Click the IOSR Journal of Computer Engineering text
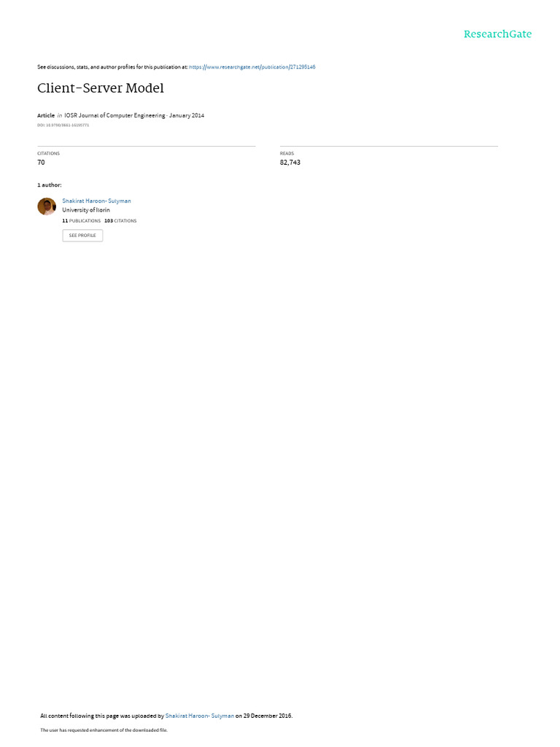The width and height of the screenshot is (560, 747). (114, 115)
